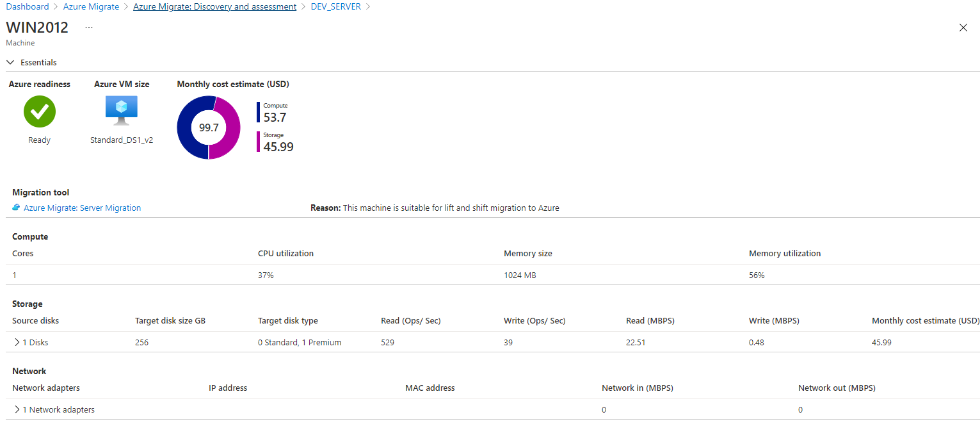
Task: Click the Standard_DS1_v2 label
Action: pos(122,140)
